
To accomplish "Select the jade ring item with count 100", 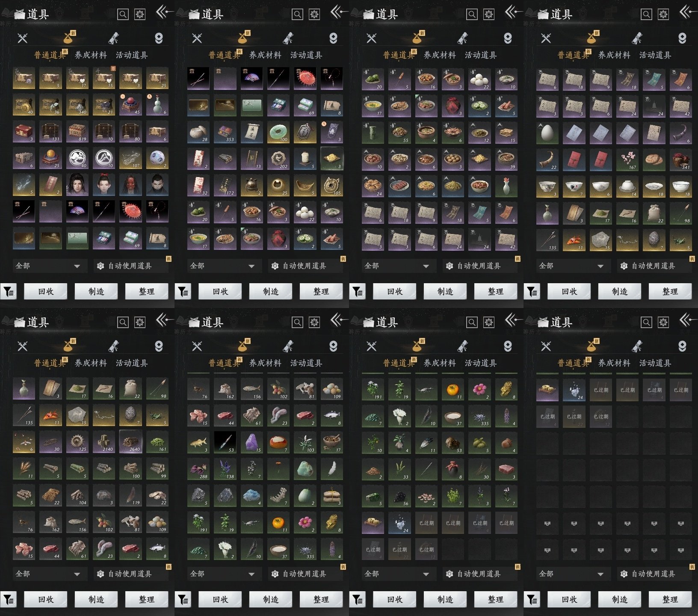I will pos(278,132).
